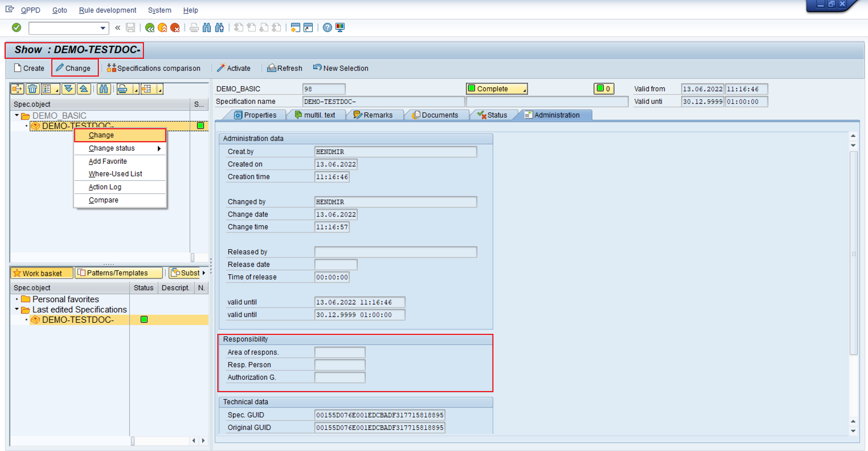
Task: Open the command field dropdown arrow
Action: 103,28
